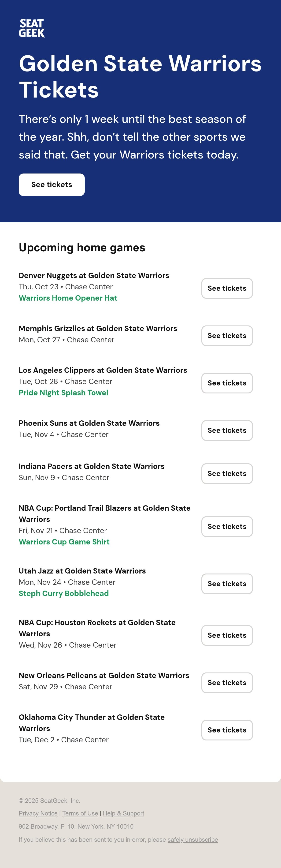Click the Golden State Warriors Tickets heading
Viewport: 281px width, 868px height.
[140, 76]
